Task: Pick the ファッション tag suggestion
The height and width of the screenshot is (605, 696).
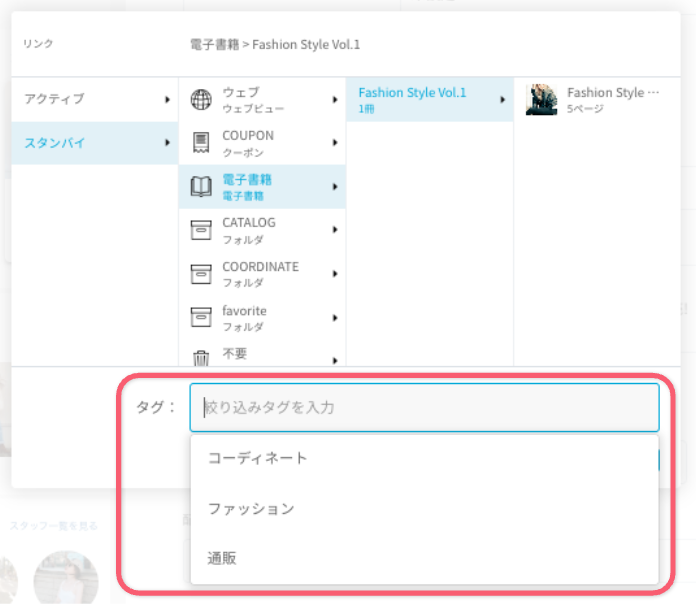Action: tap(424, 508)
